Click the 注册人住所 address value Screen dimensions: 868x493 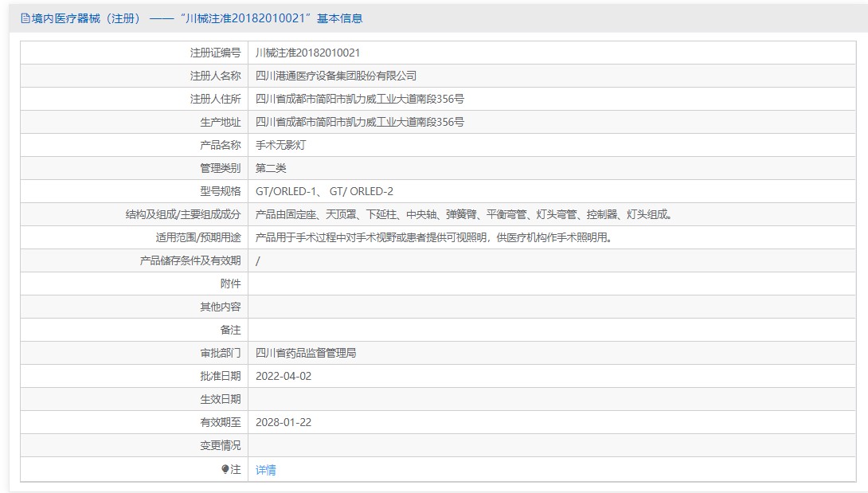pyautogui.click(x=360, y=99)
